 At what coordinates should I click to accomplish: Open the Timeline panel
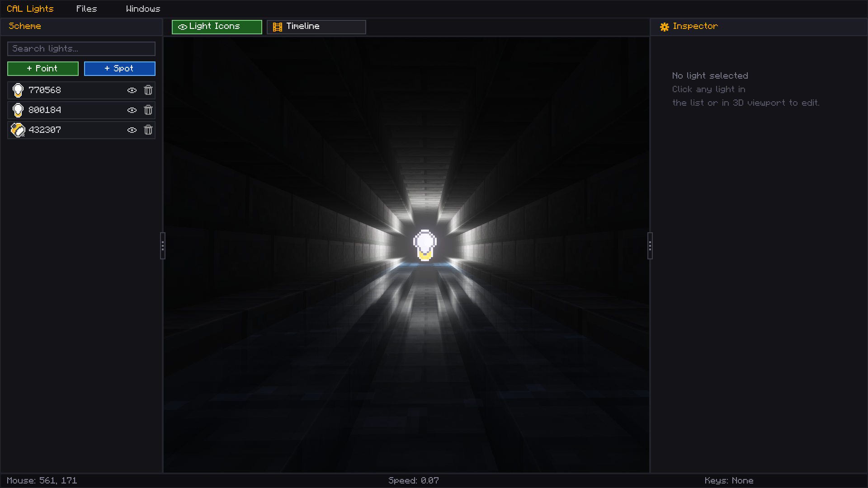click(x=316, y=27)
